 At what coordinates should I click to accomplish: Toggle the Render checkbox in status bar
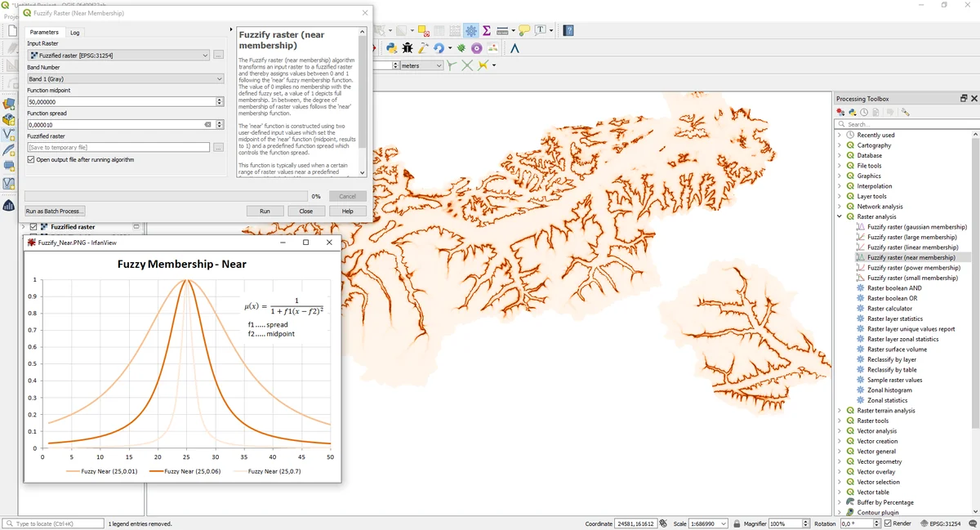[886, 523]
